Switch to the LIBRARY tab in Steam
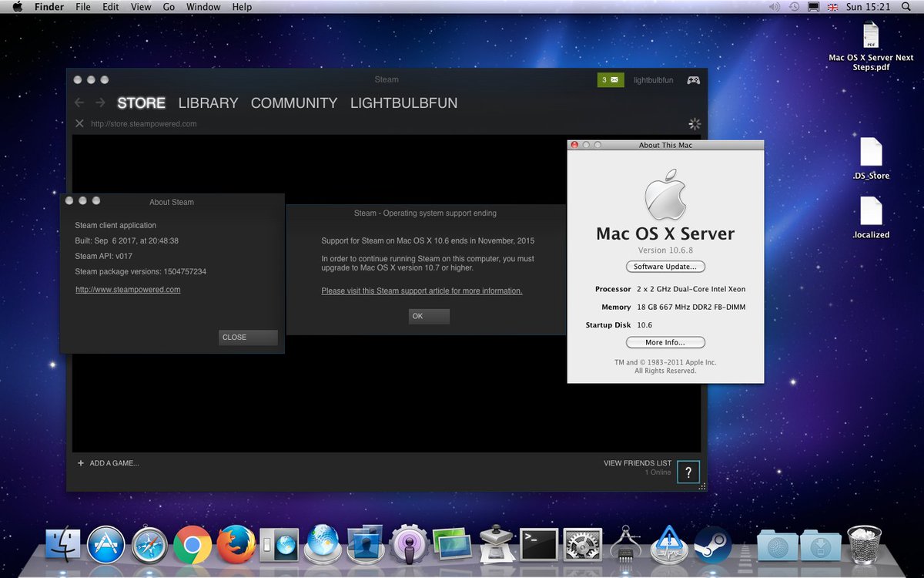This screenshot has height=578, width=924. pos(208,102)
